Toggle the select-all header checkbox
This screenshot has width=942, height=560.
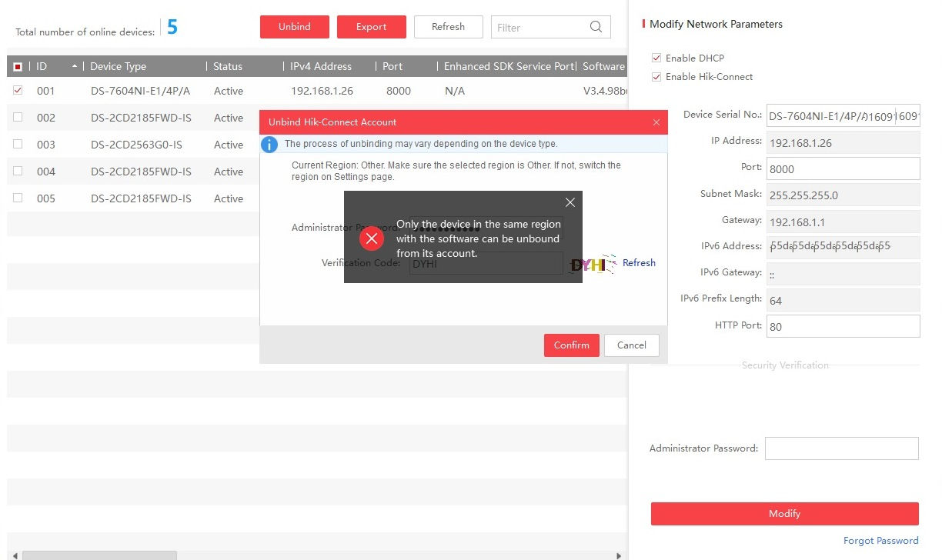(x=18, y=67)
